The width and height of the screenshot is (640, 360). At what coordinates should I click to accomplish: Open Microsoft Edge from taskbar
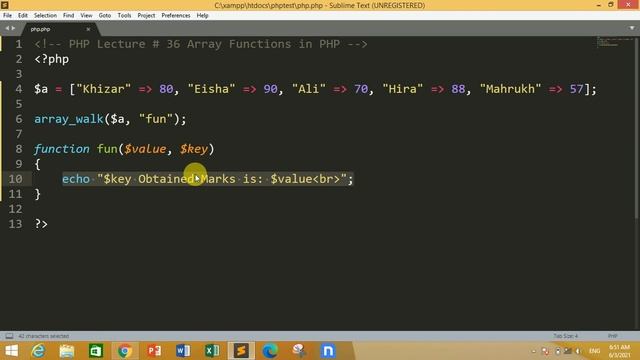click(270, 351)
